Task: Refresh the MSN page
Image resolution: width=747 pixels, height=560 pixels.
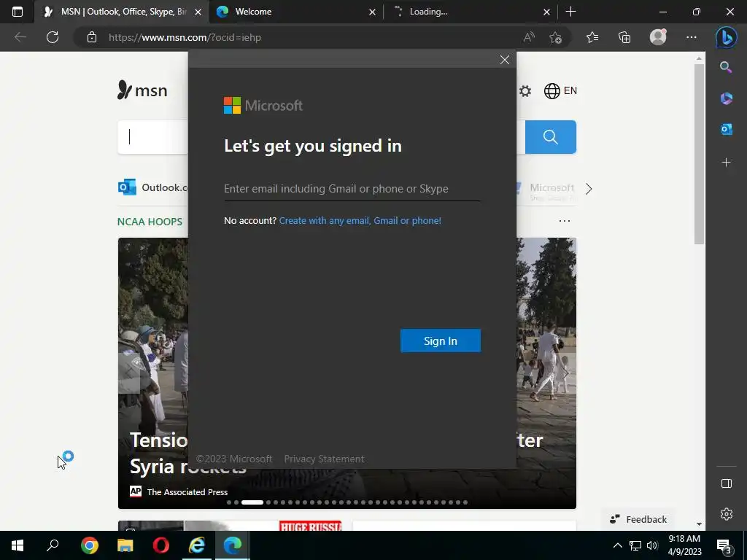Action: click(x=53, y=37)
